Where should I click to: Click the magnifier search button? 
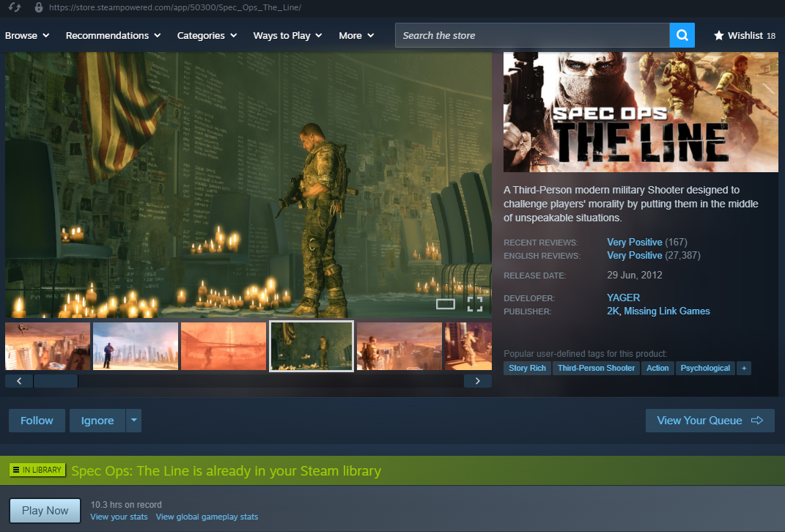point(682,35)
